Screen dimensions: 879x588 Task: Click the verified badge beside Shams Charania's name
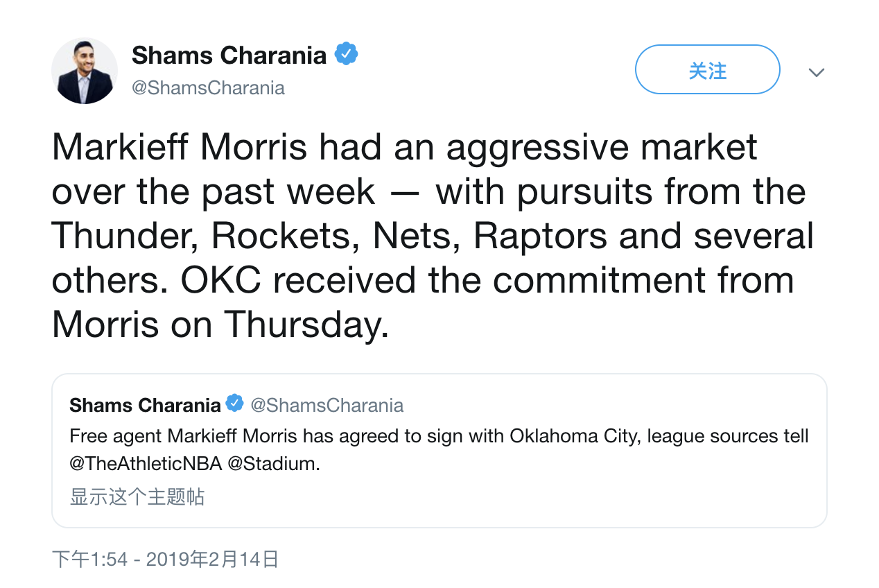346,54
